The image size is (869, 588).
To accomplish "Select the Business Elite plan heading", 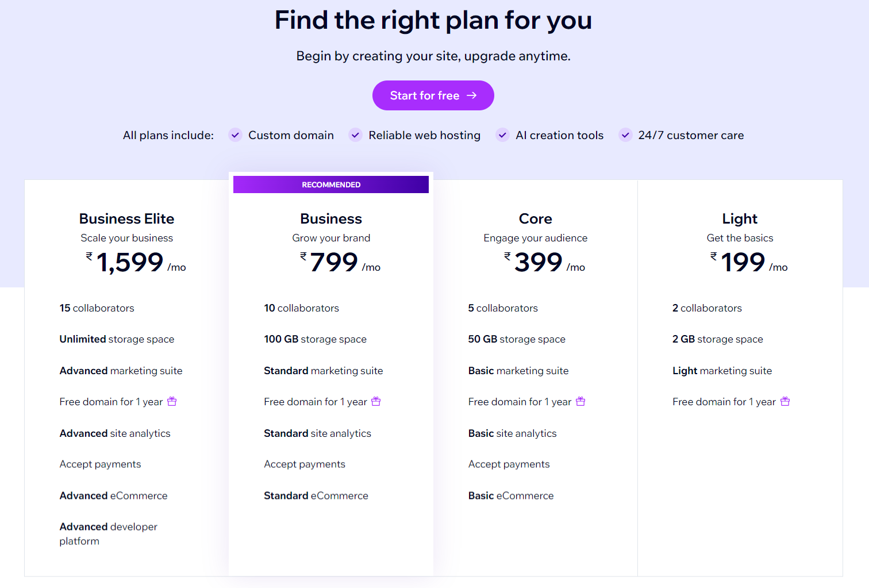I will point(126,218).
